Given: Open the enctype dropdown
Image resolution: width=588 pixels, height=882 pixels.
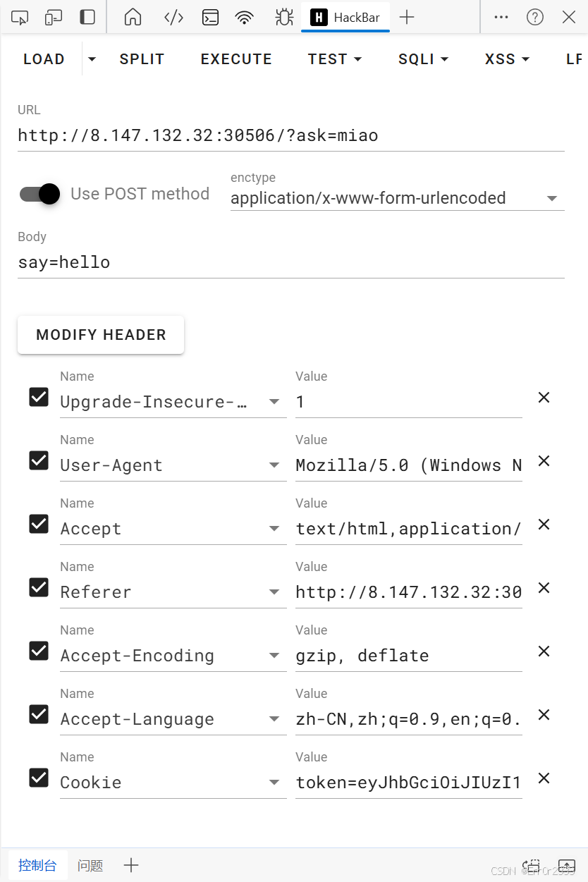Looking at the screenshot, I should point(551,199).
